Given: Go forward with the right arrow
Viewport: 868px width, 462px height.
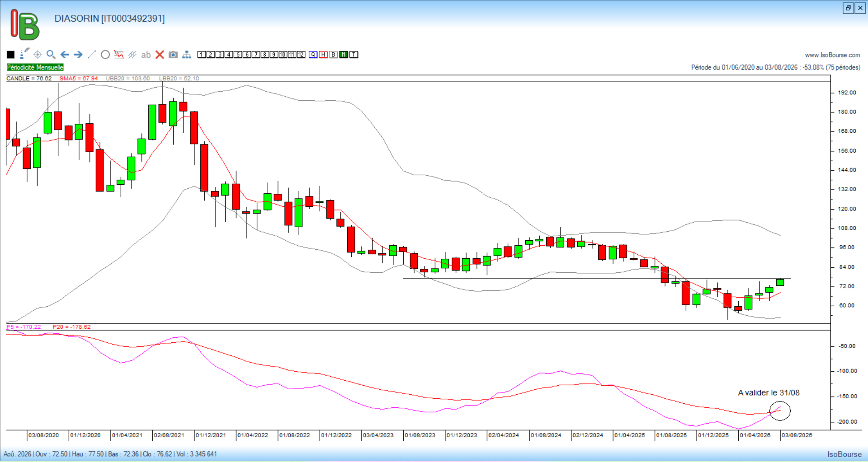Looking at the screenshot, I should click(78, 55).
